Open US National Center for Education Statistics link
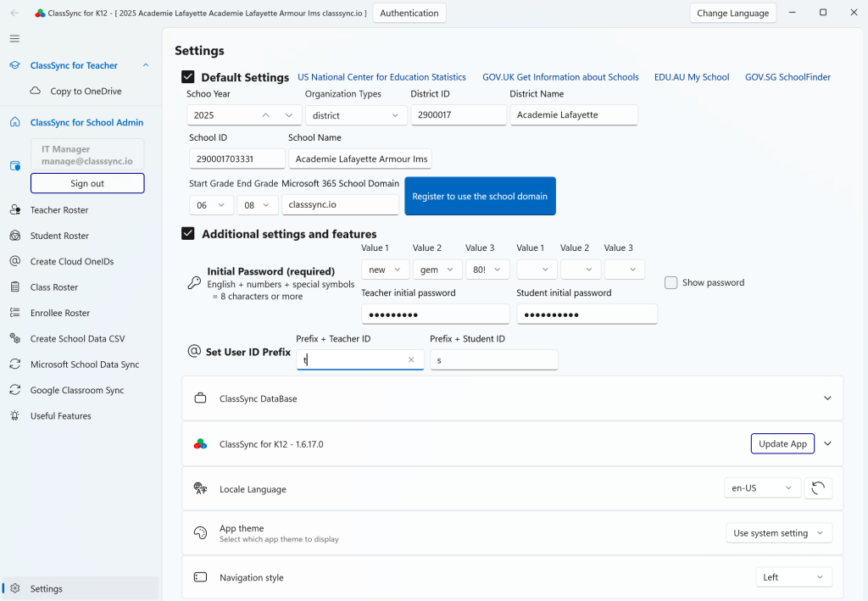 382,77
